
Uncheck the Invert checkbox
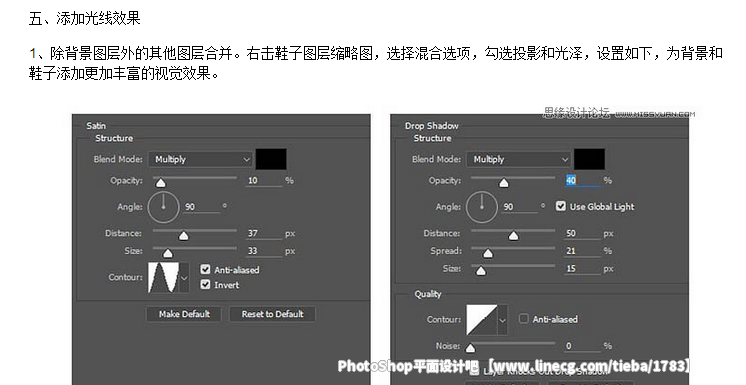coord(206,285)
